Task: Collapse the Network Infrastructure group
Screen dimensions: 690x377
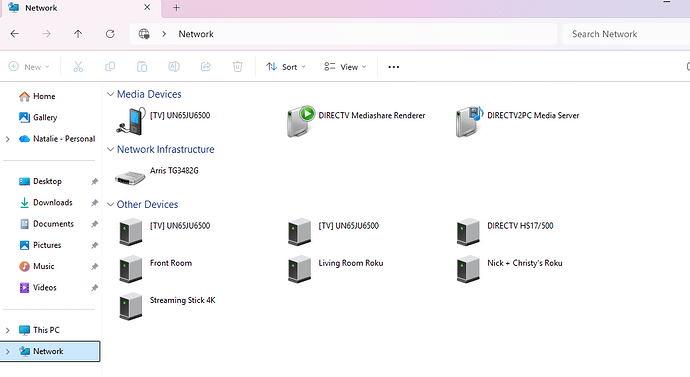Action: tap(110, 150)
